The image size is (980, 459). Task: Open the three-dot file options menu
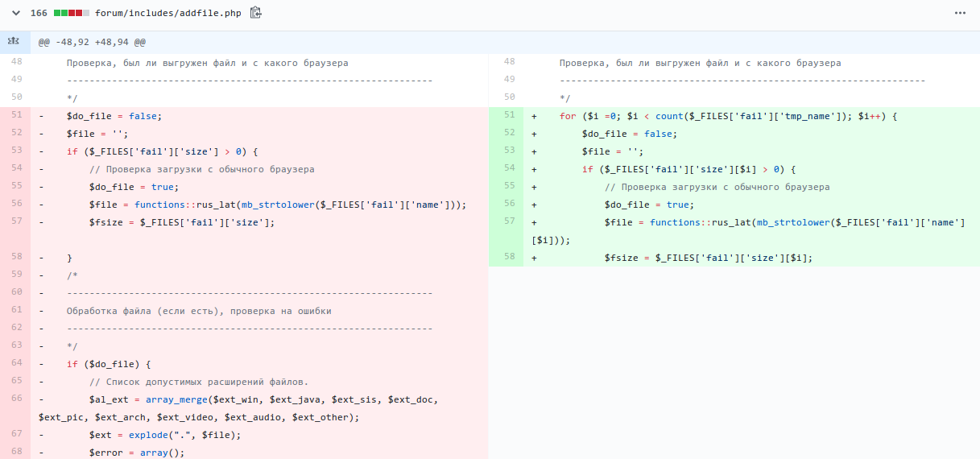pos(959,13)
